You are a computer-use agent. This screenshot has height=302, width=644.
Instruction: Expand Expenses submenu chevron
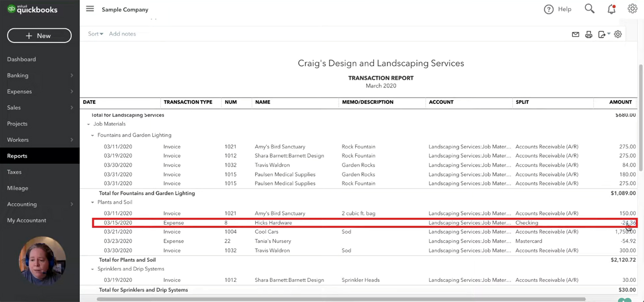click(72, 92)
